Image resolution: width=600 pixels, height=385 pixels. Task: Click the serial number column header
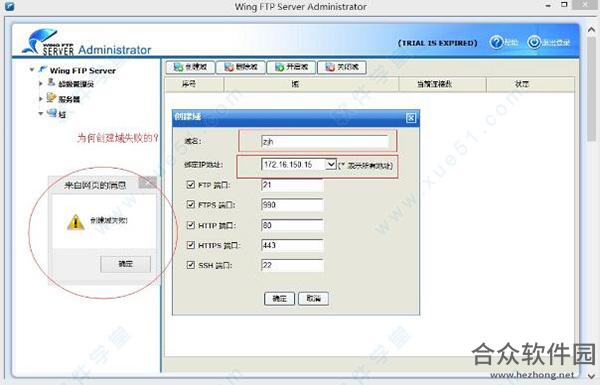[194, 84]
